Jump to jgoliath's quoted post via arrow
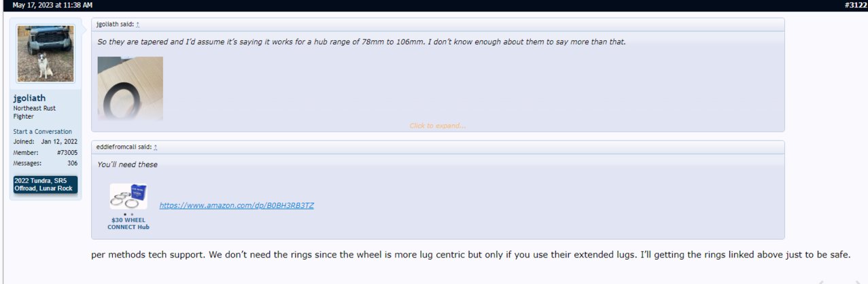Viewport: 868px width, 284px height. [x=138, y=24]
